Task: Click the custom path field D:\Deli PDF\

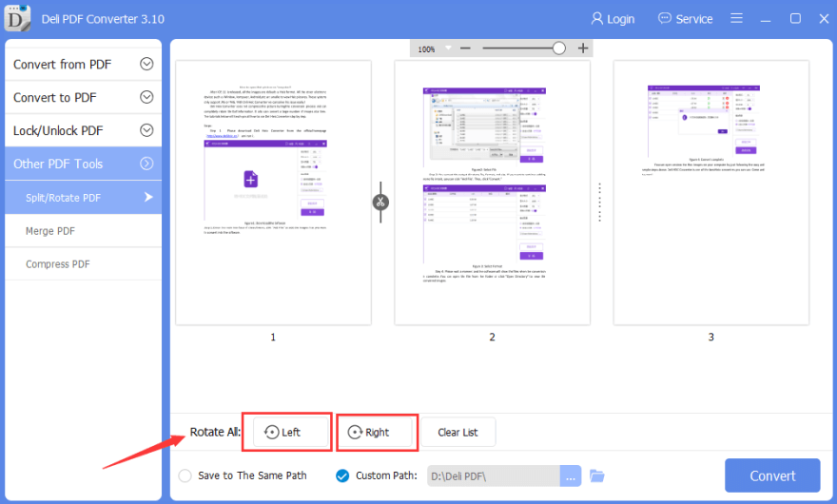Action: click(494, 475)
